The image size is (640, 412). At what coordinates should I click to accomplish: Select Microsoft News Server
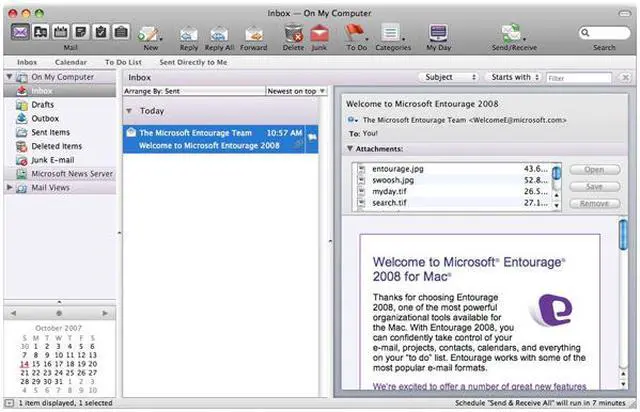pyautogui.click(x=60, y=174)
